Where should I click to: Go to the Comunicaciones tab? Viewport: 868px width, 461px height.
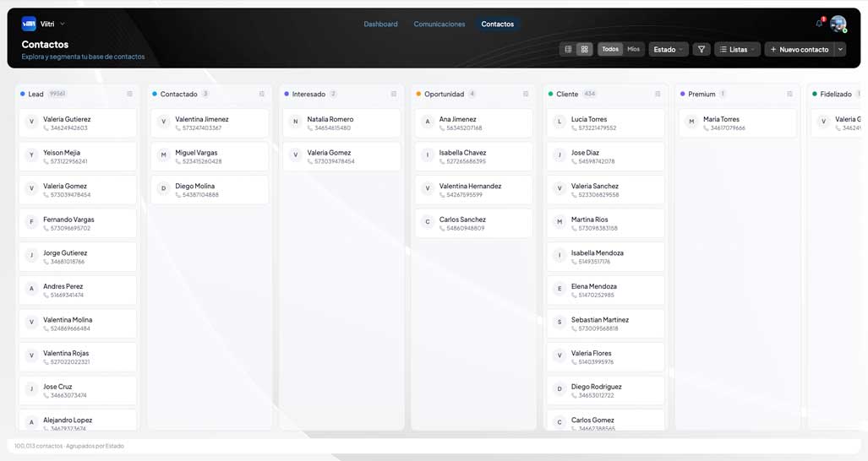point(439,24)
